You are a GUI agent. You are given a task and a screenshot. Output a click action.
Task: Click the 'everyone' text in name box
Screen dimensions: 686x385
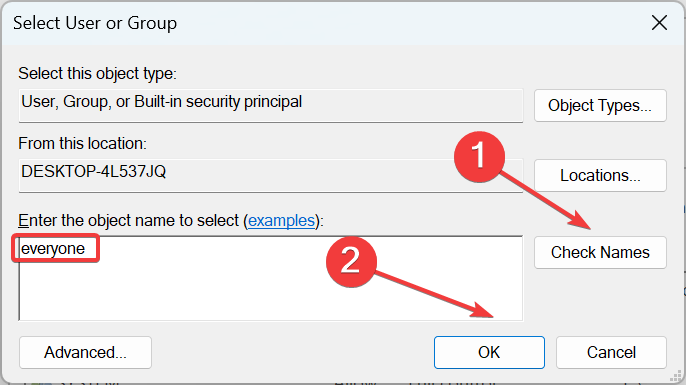click(x=53, y=248)
